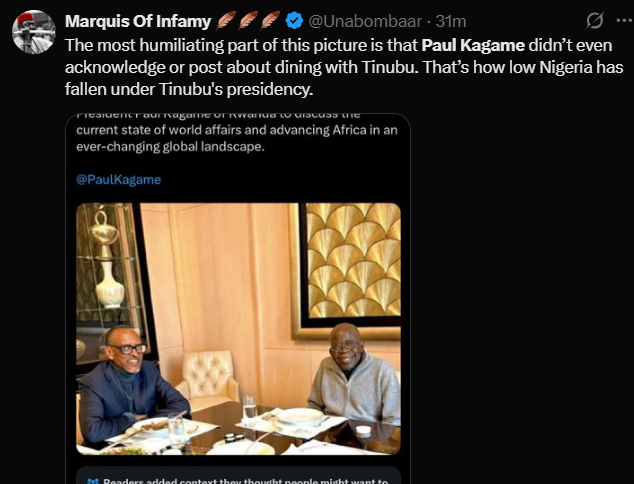Click the Community Notes people icon
Image resolution: width=634 pixels, height=484 pixels.
[x=92, y=478]
